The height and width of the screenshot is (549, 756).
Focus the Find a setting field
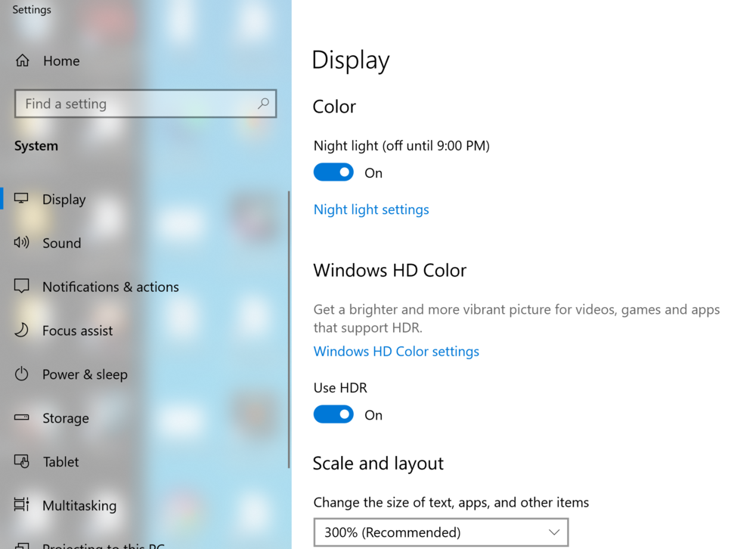(x=136, y=104)
